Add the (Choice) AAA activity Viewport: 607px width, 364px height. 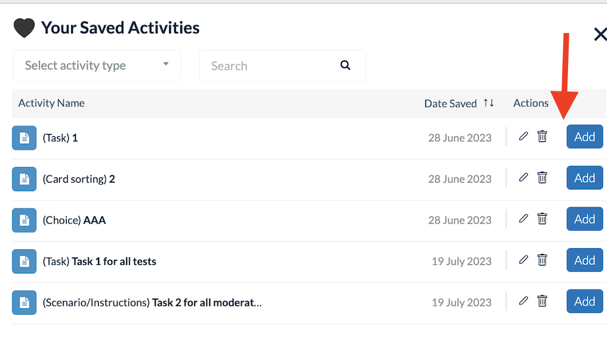(584, 220)
